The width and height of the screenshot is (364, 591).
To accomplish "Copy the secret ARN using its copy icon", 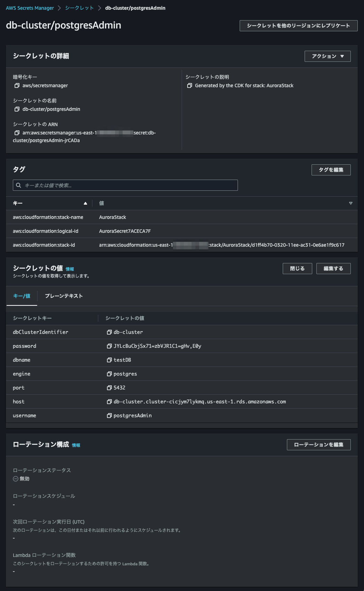I will point(16,132).
